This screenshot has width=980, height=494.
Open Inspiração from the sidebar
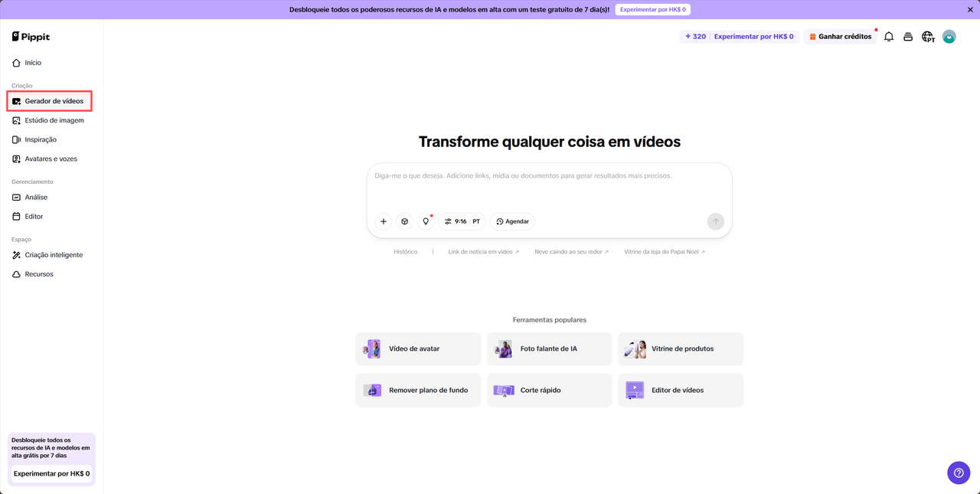click(x=40, y=139)
